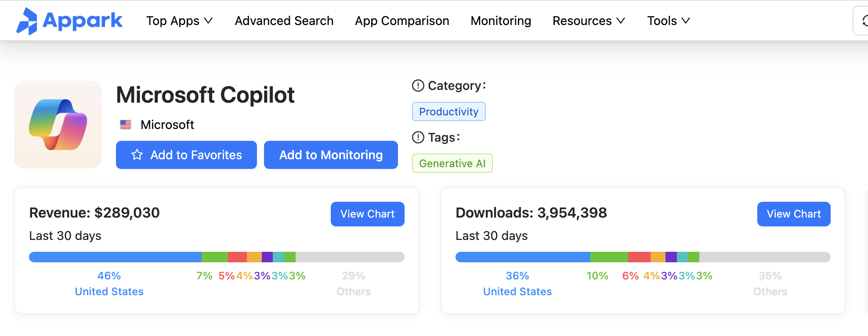Click the gray Others segment in Downloads bar
This screenshot has width=868, height=336.
[765, 257]
